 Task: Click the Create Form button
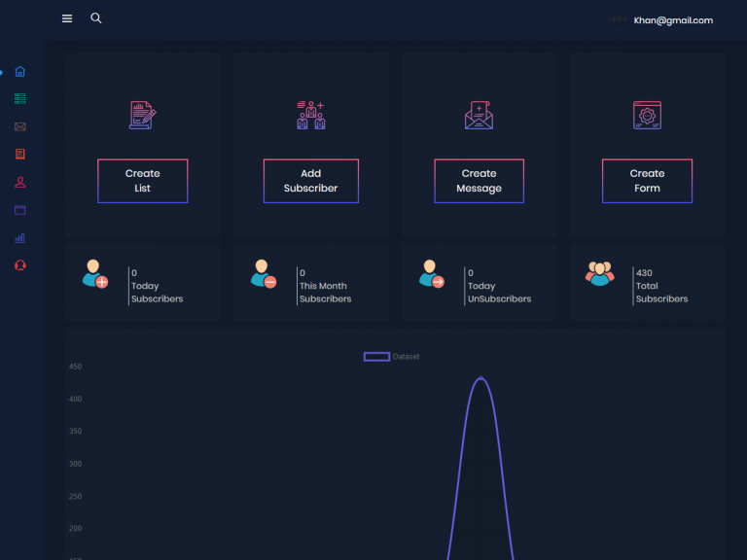tap(647, 181)
